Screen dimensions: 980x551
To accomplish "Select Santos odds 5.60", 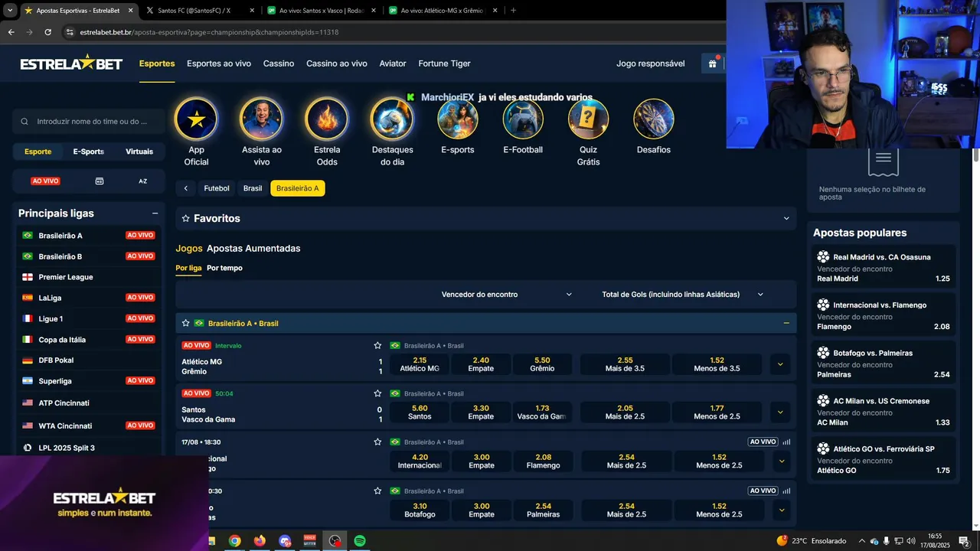I will tap(420, 412).
